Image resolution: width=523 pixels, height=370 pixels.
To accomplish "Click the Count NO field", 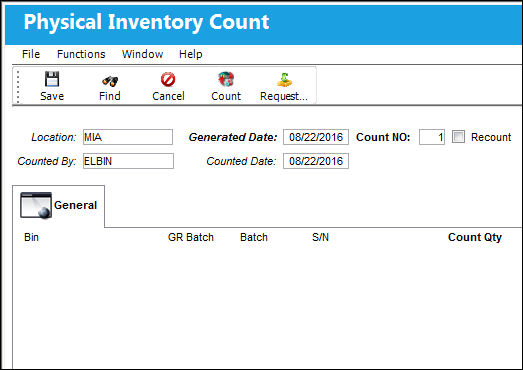I will [432, 137].
